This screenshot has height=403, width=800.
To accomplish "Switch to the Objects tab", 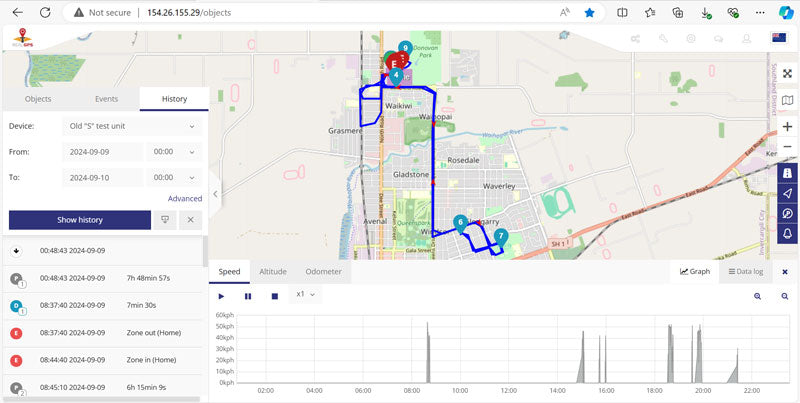I will click(x=38, y=99).
